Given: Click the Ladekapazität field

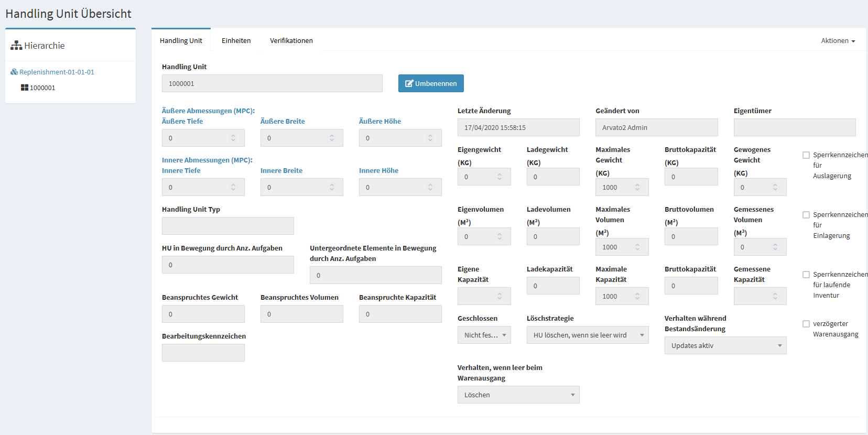Looking at the screenshot, I should click(x=553, y=286).
